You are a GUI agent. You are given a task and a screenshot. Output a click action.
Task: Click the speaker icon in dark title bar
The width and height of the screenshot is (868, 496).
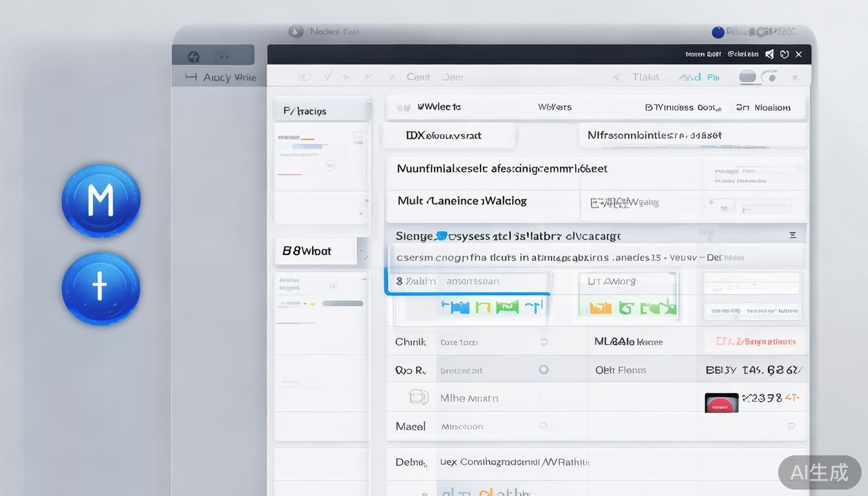coord(769,54)
